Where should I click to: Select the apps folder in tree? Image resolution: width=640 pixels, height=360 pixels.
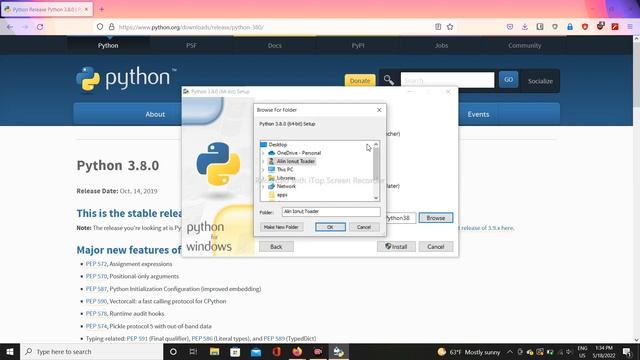pos(282,195)
